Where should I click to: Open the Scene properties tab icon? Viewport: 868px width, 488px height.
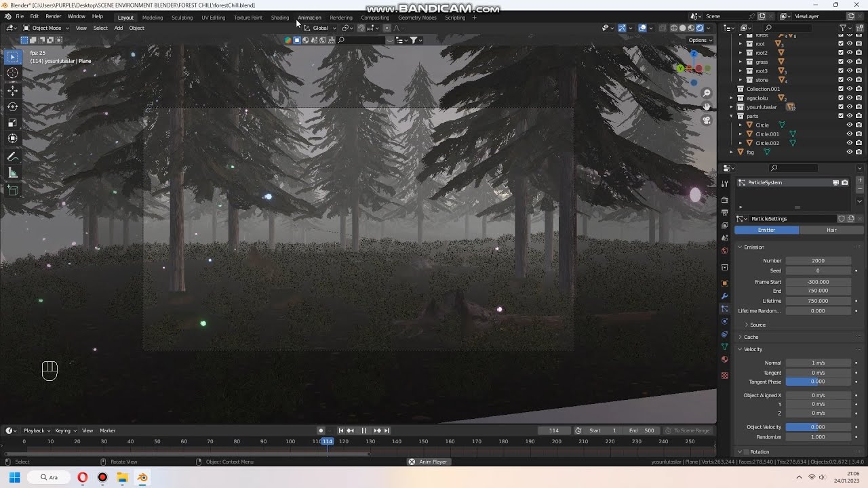coord(724,238)
